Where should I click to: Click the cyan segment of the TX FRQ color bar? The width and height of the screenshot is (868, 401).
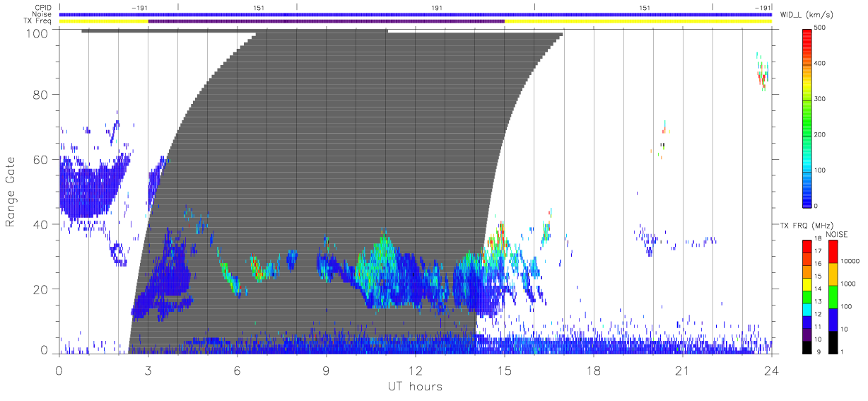(x=807, y=309)
